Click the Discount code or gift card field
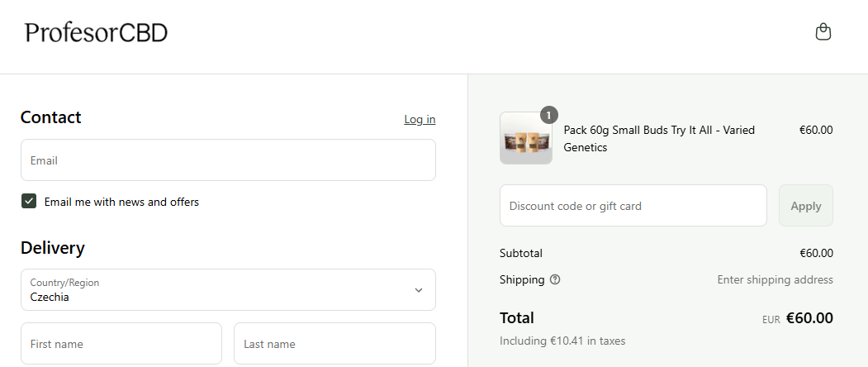868x367 pixels. tap(633, 206)
